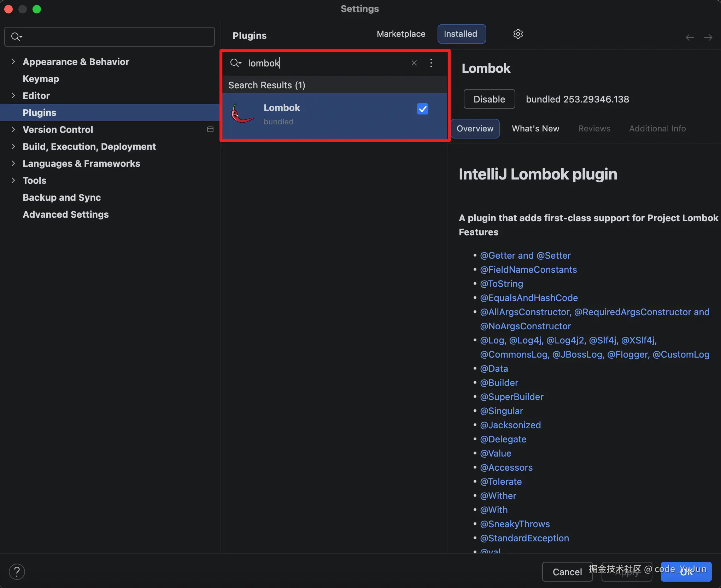Navigate back with left arrow
Screen dimensions: 721x588
pyautogui.click(x=690, y=37)
